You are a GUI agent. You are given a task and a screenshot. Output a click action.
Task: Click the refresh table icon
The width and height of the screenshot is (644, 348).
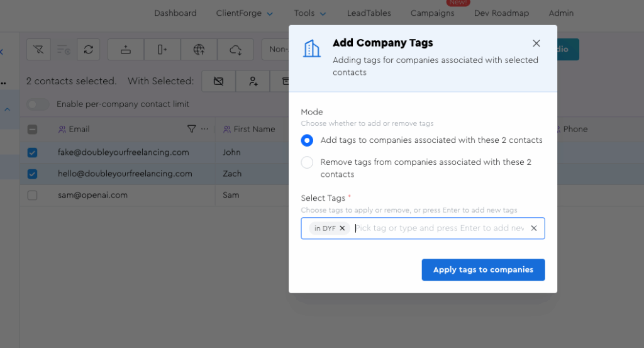(x=88, y=50)
